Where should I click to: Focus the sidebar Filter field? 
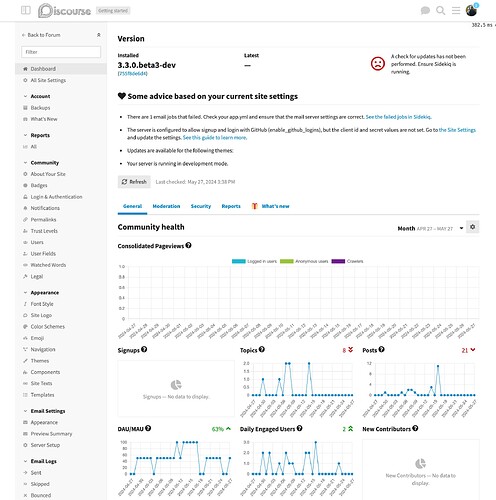click(x=61, y=52)
